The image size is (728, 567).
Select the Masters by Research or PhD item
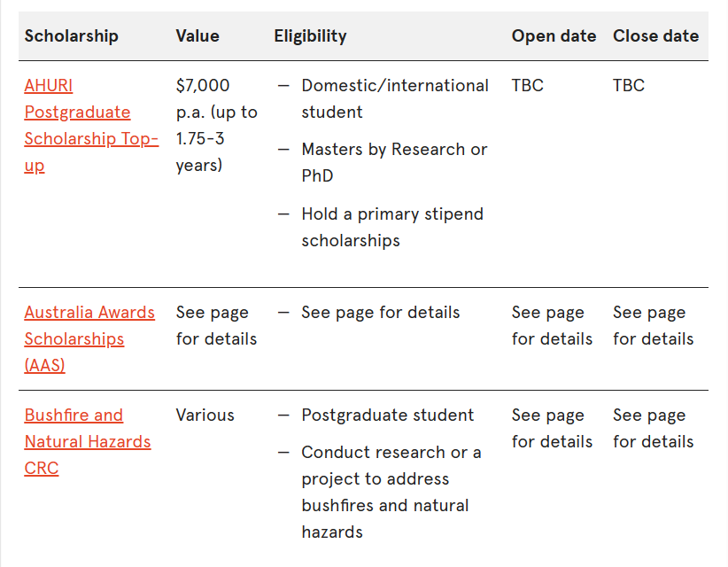[394, 162]
